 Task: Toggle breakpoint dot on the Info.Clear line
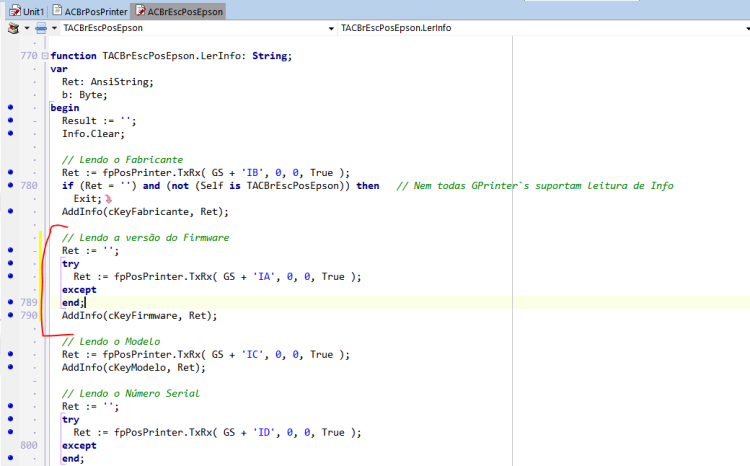pyautogui.click(x=11, y=133)
